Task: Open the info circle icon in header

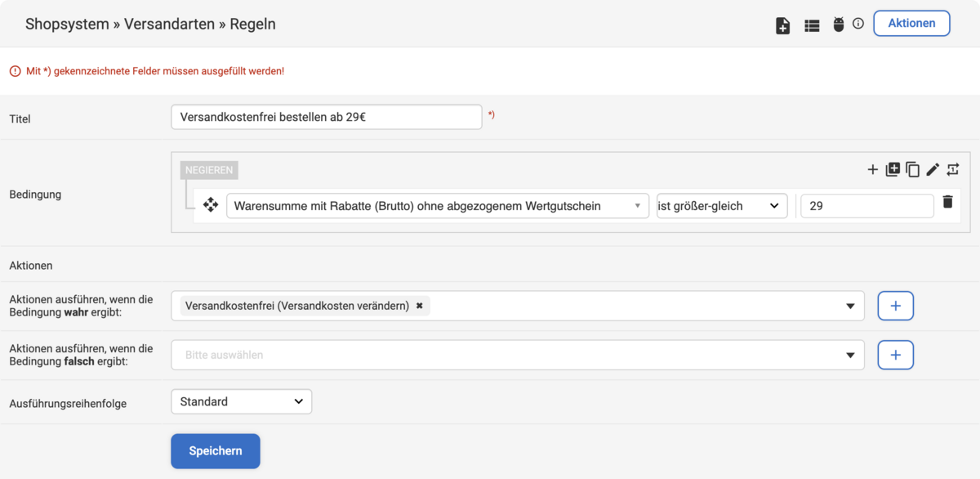Action: pos(858,24)
